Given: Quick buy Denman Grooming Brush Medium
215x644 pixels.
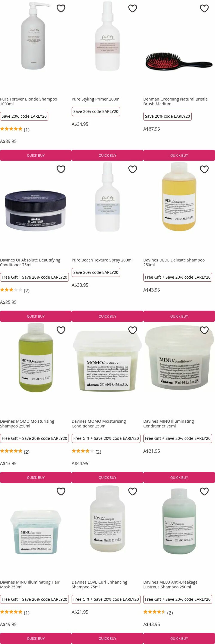Looking at the screenshot, I should [x=179, y=155].
